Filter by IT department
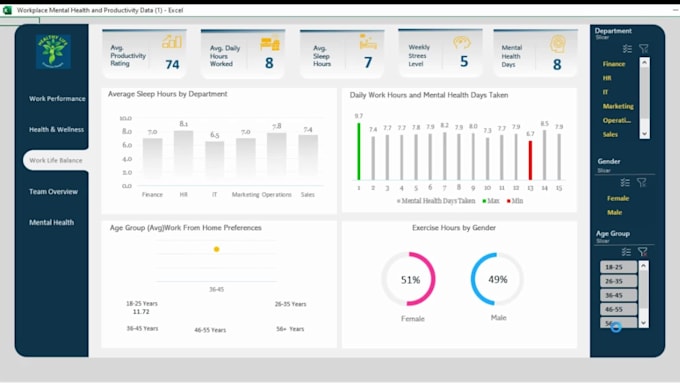Image resolution: width=680 pixels, height=383 pixels. pyautogui.click(x=605, y=92)
